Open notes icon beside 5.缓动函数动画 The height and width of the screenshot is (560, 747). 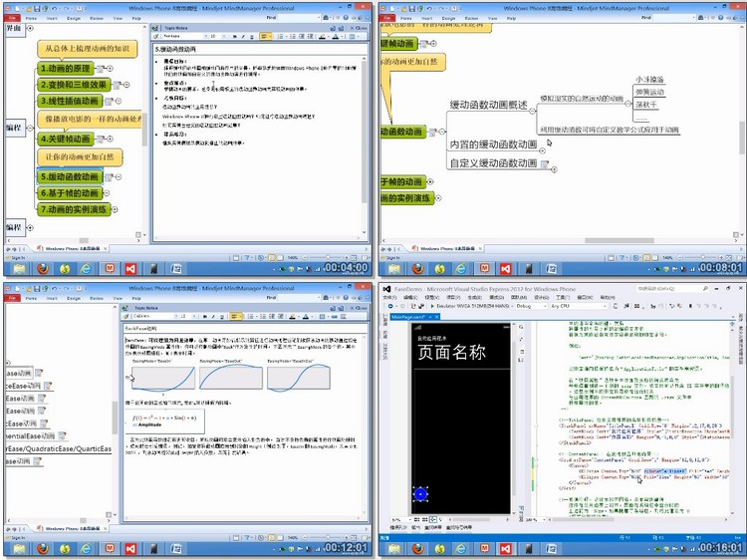pos(109,177)
